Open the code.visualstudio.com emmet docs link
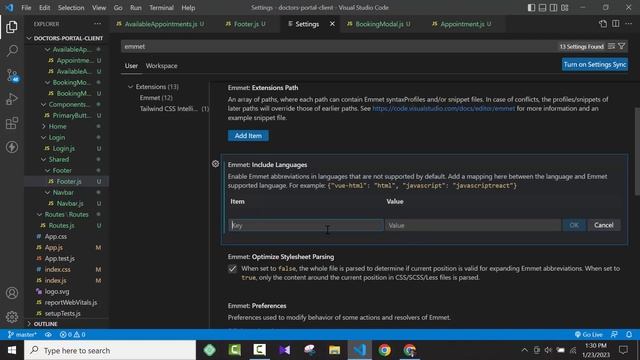The height and width of the screenshot is (360, 640). coord(444,109)
